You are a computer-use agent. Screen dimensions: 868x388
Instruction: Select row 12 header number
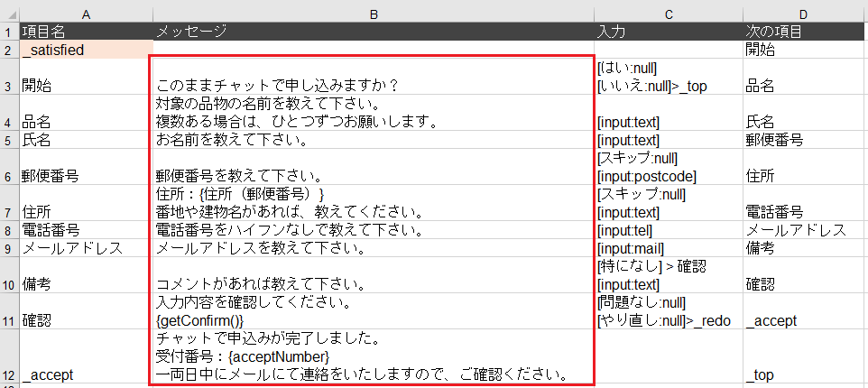(x=9, y=357)
